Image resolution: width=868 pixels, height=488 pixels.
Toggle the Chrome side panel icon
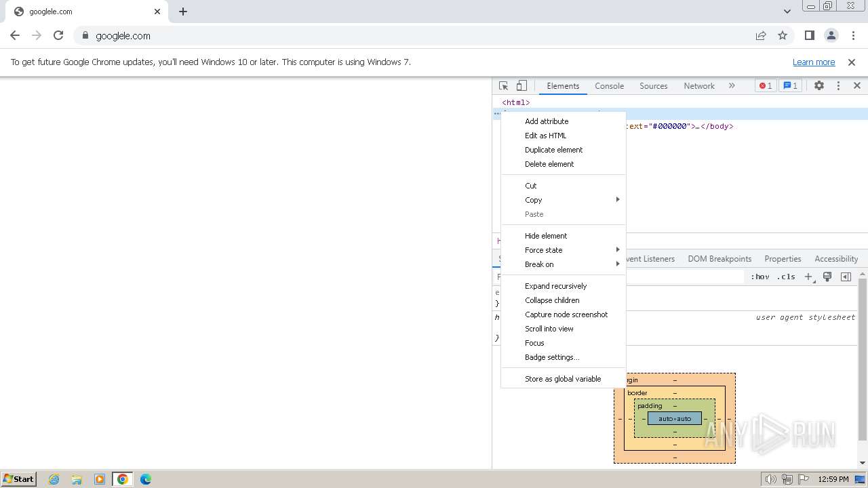pos(809,36)
